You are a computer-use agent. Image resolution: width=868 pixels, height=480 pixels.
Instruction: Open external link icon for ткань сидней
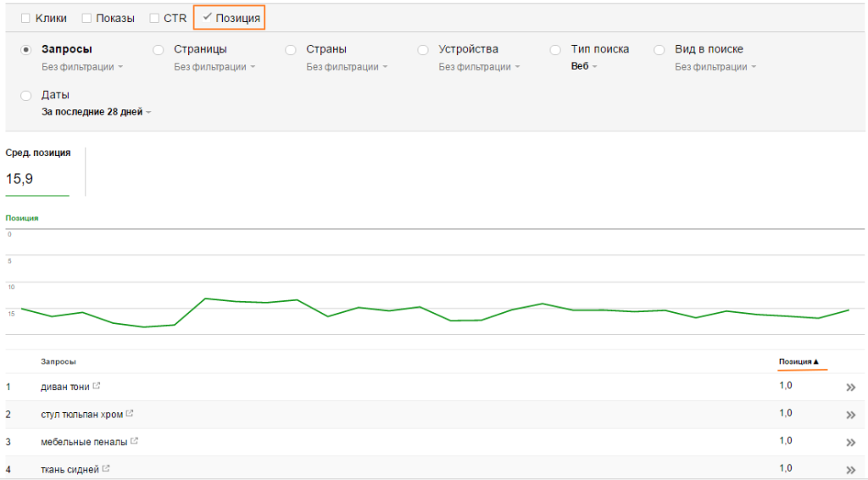[106, 468]
